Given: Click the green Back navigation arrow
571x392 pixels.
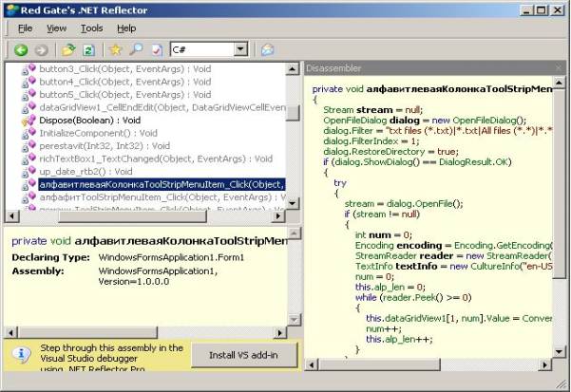Looking at the screenshot, I should coord(20,49).
